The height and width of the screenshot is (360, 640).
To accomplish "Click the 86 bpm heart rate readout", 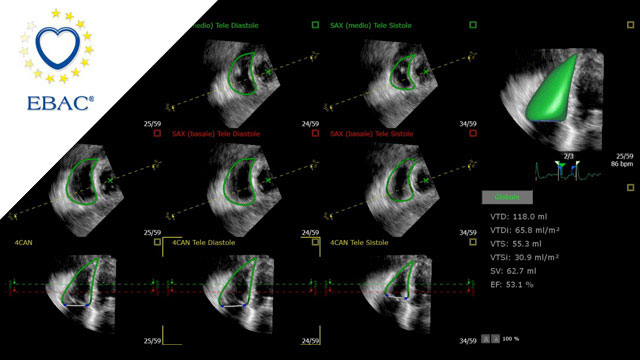I will (622, 164).
